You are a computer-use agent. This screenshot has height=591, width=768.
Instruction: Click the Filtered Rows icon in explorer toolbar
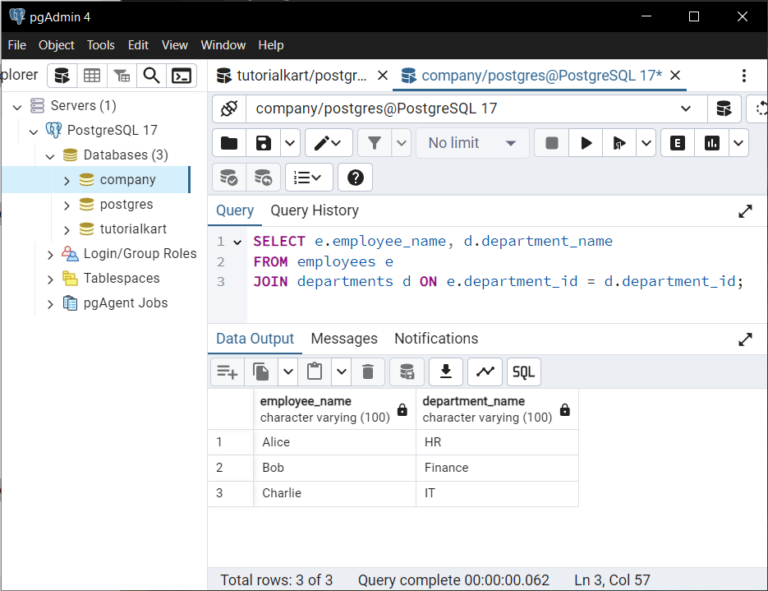tap(121, 76)
